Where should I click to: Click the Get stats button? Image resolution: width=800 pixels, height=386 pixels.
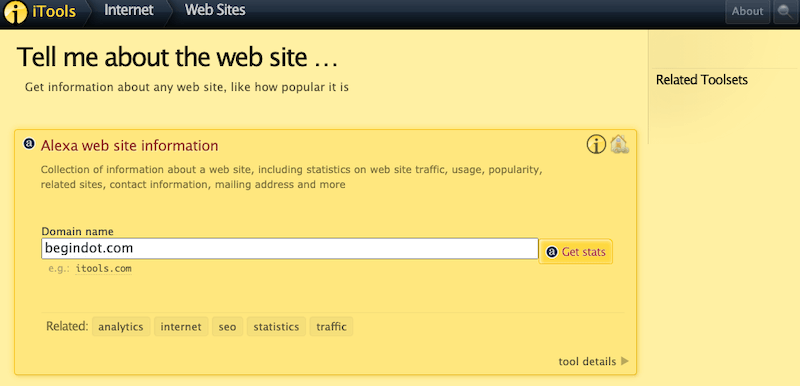(x=576, y=252)
